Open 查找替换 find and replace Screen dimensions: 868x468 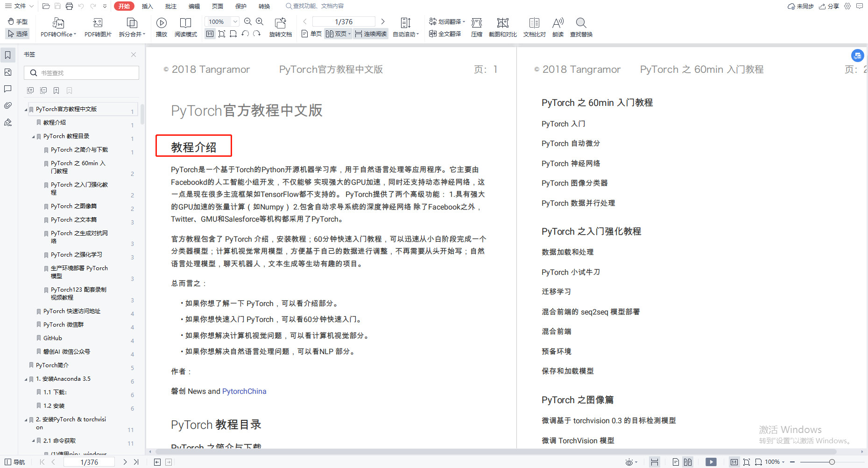(581, 28)
